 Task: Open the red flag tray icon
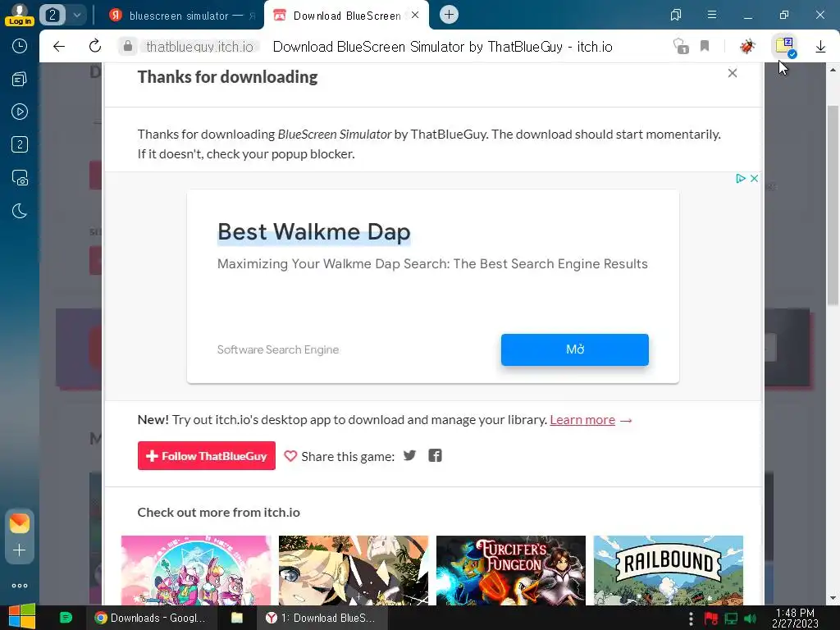pyautogui.click(x=711, y=619)
